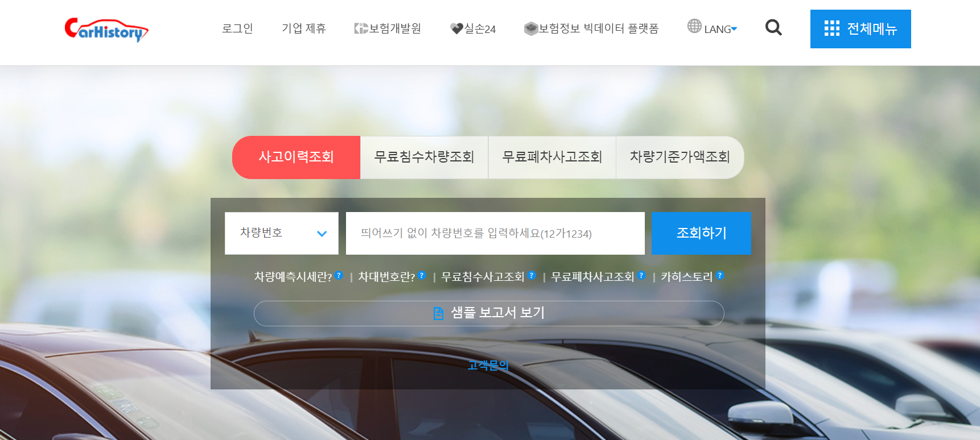The height and width of the screenshot is (440, 980).
Task: Click the globe language icon
Action: [x=694, y=26]
